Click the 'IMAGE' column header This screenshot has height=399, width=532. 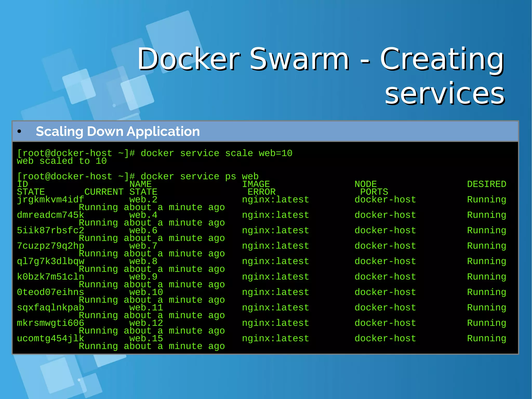[256, 184]
